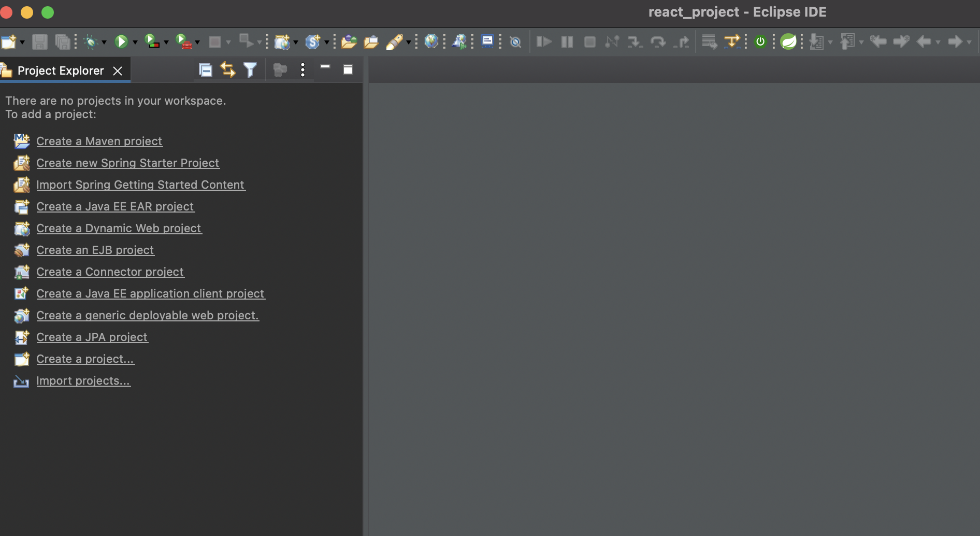
Task: Click 'Import Spring Getting Started Content' link
Action: pos(140,185)
